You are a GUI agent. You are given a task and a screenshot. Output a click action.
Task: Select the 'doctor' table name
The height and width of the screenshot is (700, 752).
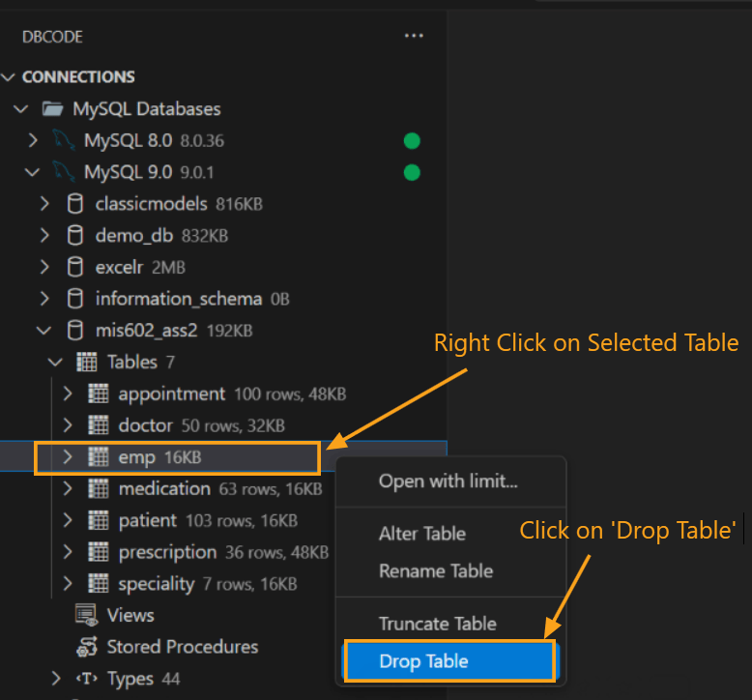(145, 425)
